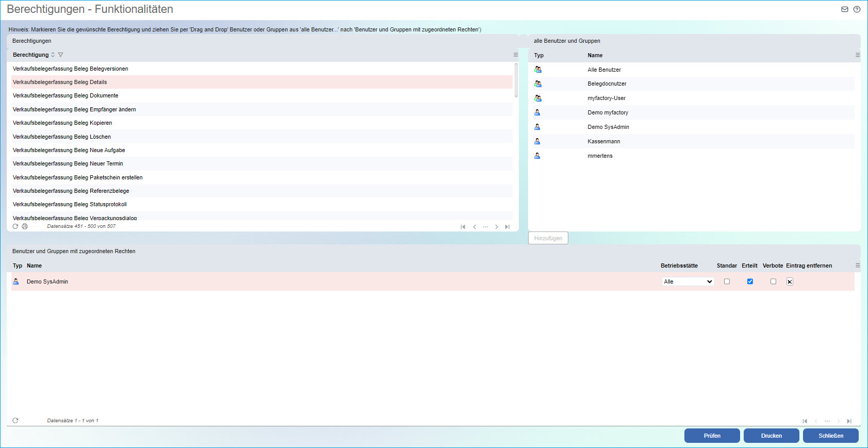Tick Verboten checkbox for Demo SysAdmin
Image resolution: width=868 pixels, height=448 pixels.
(773, 281)
